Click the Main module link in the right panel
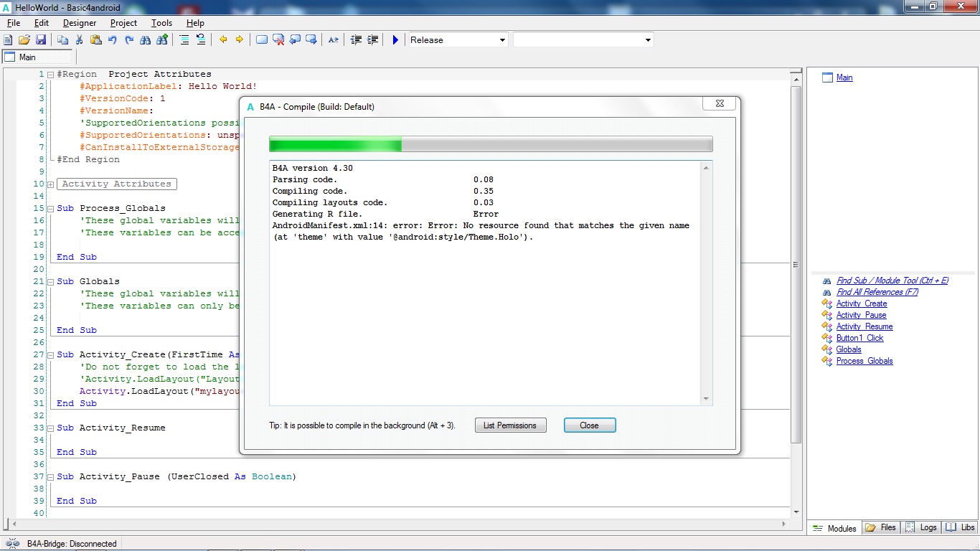The image size is (980, 551). coord(844,77)
